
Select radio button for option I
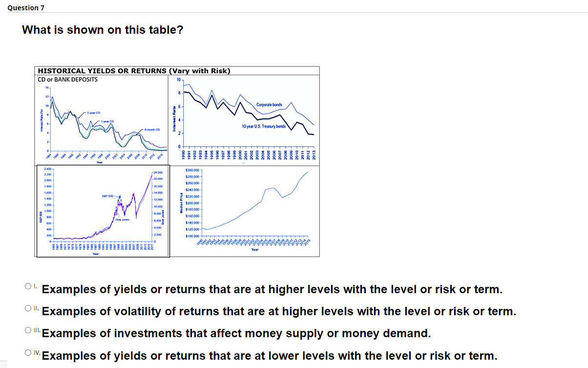[28, 286]
